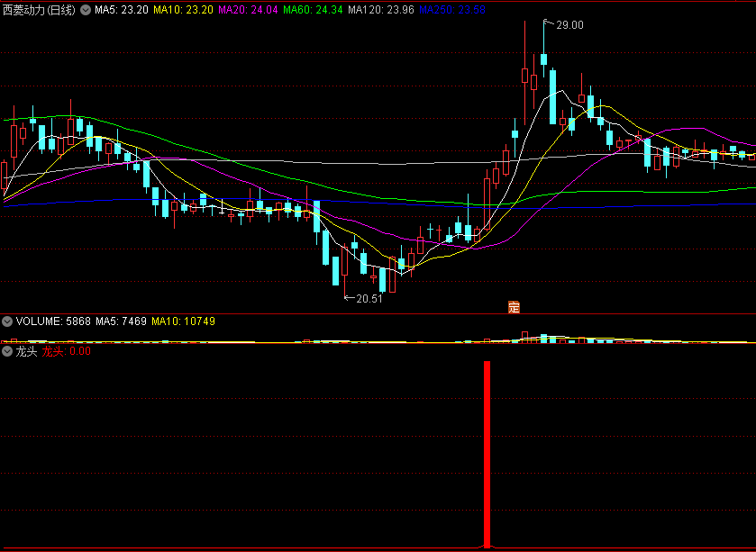Select the MA5: 23.20 label

(122, 10)
